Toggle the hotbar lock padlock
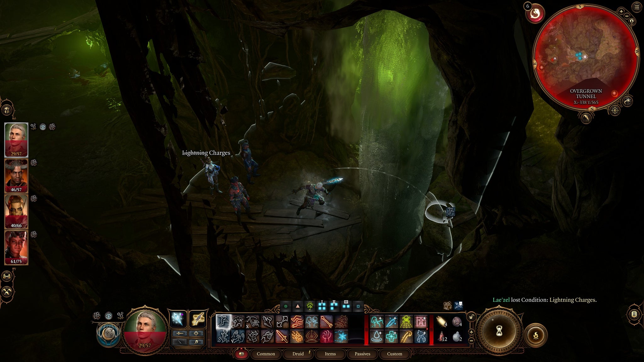644x362 pixels. coord(472,317)
